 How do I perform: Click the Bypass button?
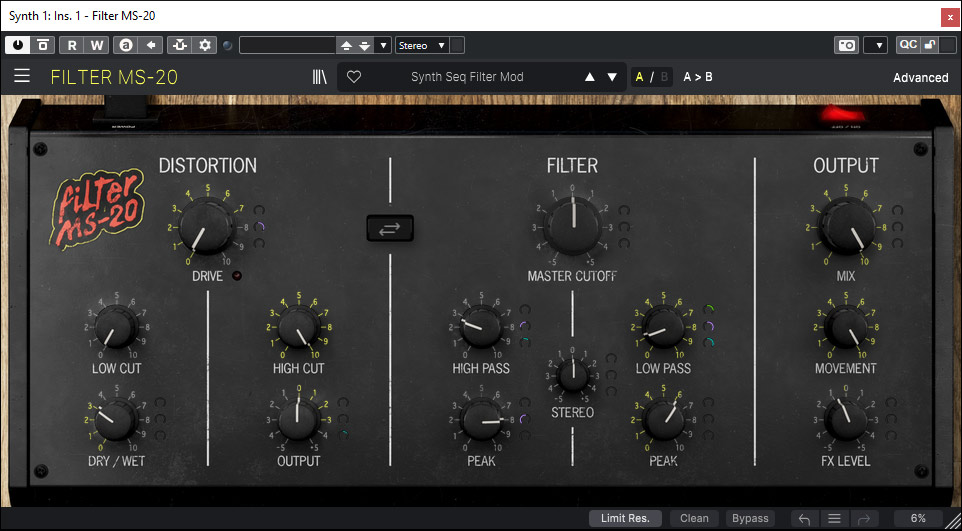click(x=750, y=518)
